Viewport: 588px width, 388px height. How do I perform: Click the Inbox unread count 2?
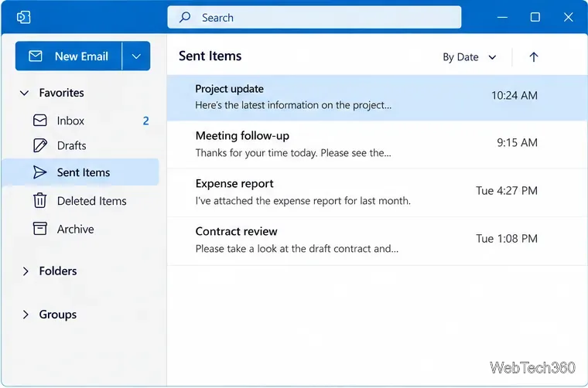146,121
